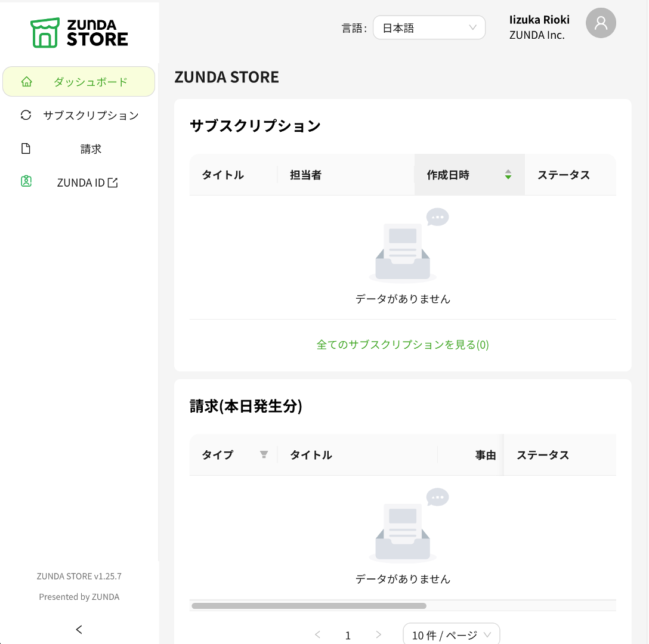Click the external link icon beside ZUNDA ID

tap(113, 182)
